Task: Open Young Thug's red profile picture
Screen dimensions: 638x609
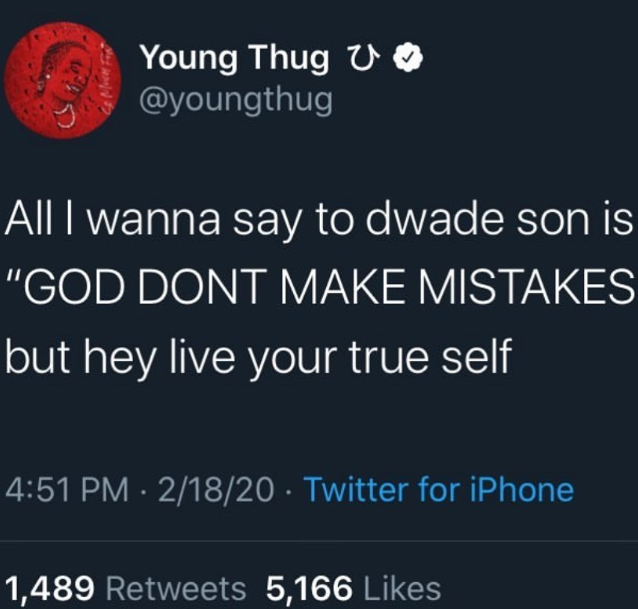Action: [63, 81]
